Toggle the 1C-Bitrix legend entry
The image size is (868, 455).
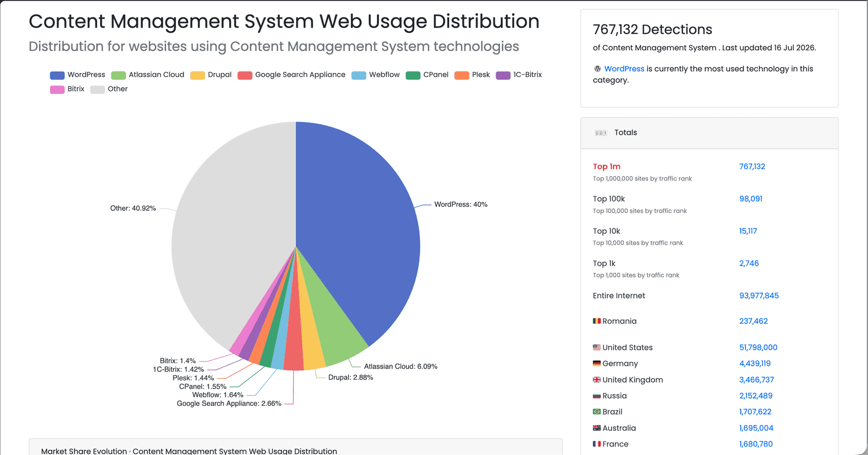[519, 75]
